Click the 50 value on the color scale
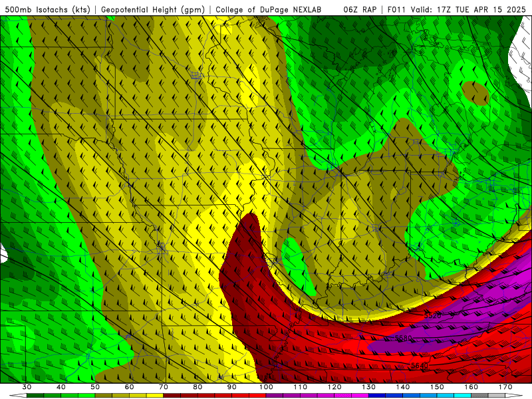The height and width of the screenshot is (399, 532). (95, 387)
